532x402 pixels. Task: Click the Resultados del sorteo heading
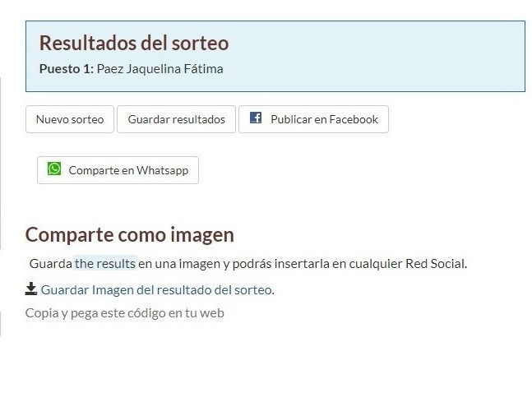pos(134,43)
